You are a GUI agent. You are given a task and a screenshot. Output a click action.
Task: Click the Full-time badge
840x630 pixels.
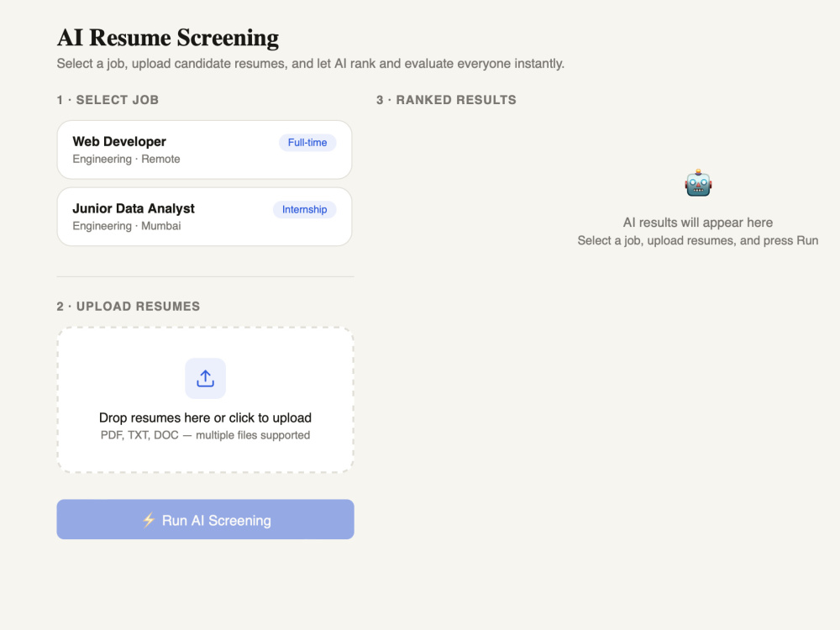[307, 143]
